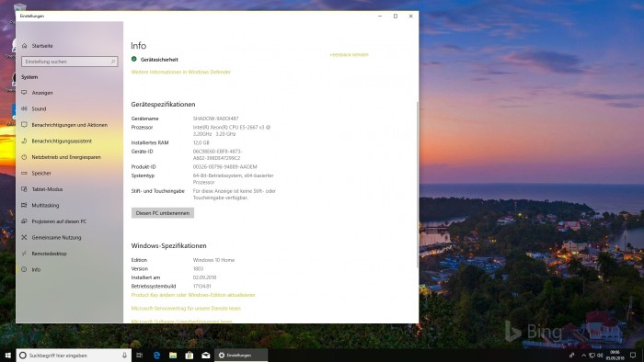Click the Feedback senden link

click(349, 54)
